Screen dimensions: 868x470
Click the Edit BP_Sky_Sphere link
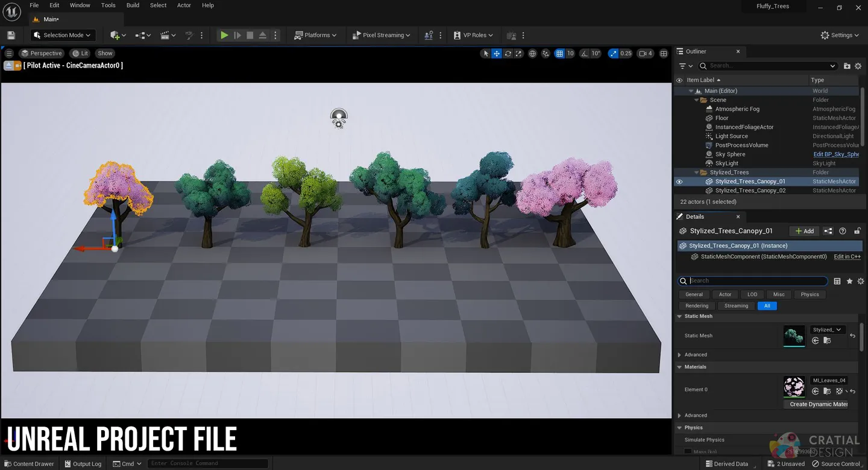pos(836,154)
